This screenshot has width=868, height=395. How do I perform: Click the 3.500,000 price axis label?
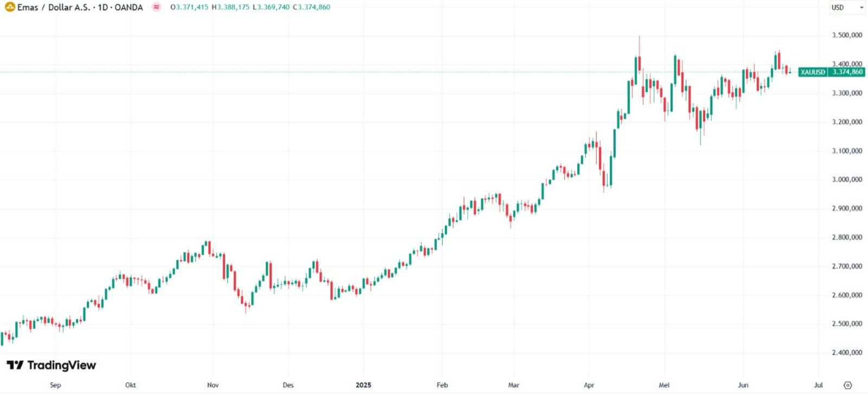pyautogui.click(x=847, y=35)
